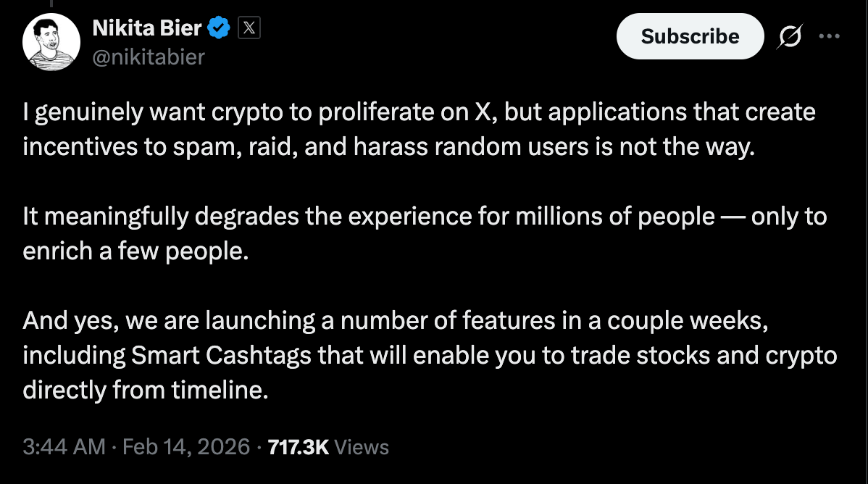This screenshot has height=484, width=868.
Task: Click the Nikita Bier display name
Action: coord(146,28)
